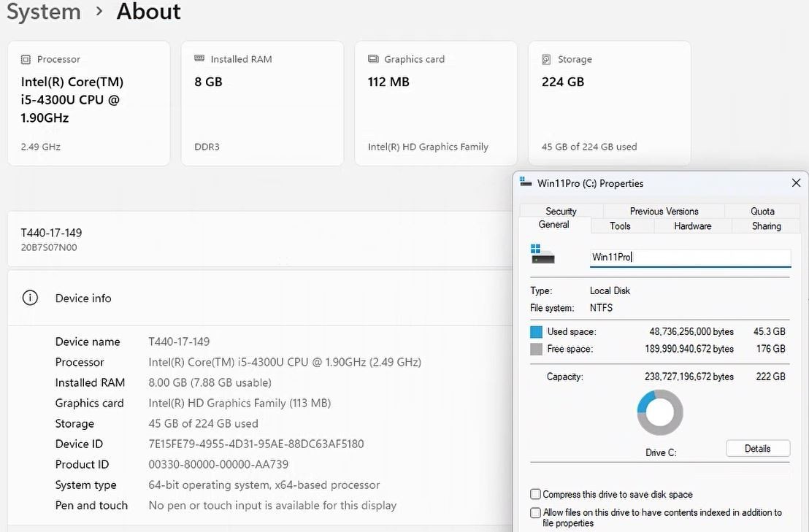
Task: Click the Graphics card icon on card
Action: click(373, 59)
